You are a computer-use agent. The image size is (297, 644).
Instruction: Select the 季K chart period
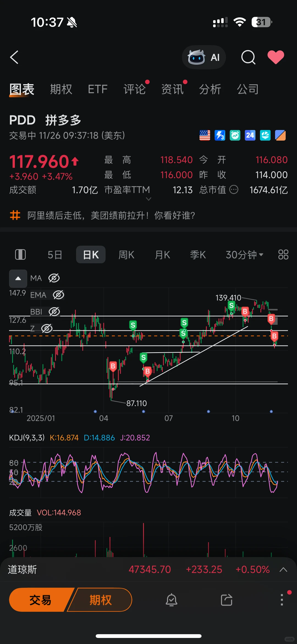click(198, 255)
